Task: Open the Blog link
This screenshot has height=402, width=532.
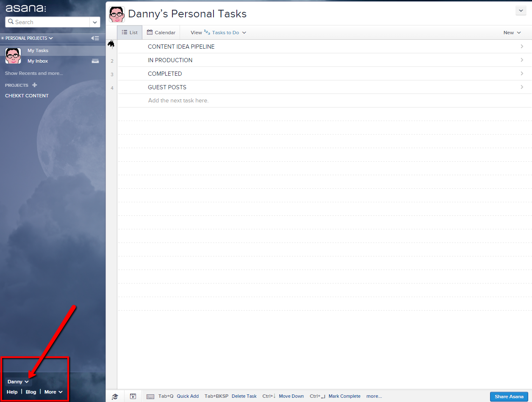Action: pos(31,392)
